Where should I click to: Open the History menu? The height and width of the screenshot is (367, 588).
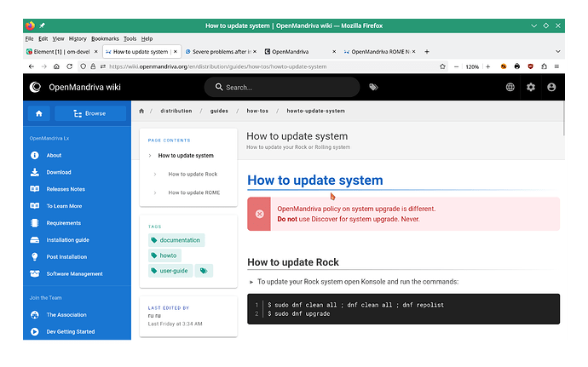[x=78, y=38]
